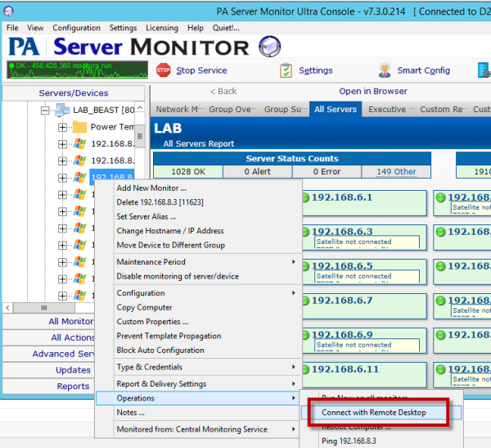Click the tree vertical scrollbar up arrow
The width and height of the screenshot is (491, 448).
[x=140, y=107]
